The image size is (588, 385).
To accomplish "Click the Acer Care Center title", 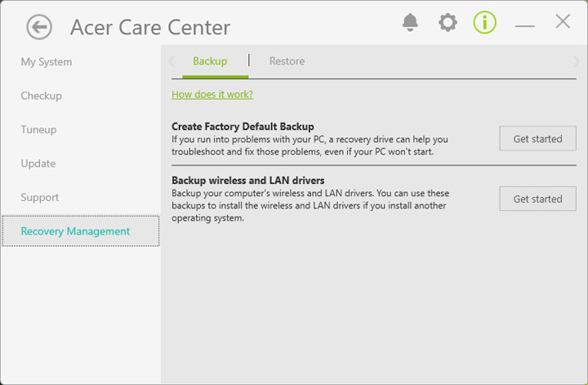I will (x=150, y=28).
